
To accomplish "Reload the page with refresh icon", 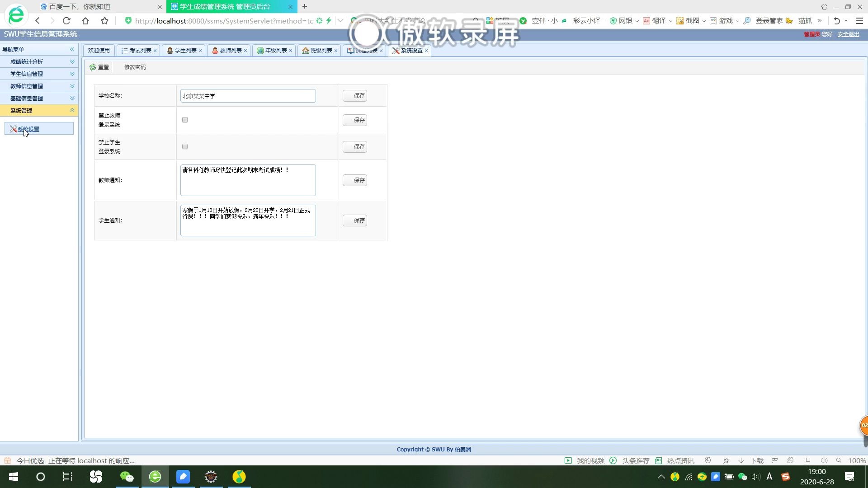I will point(66,21).
